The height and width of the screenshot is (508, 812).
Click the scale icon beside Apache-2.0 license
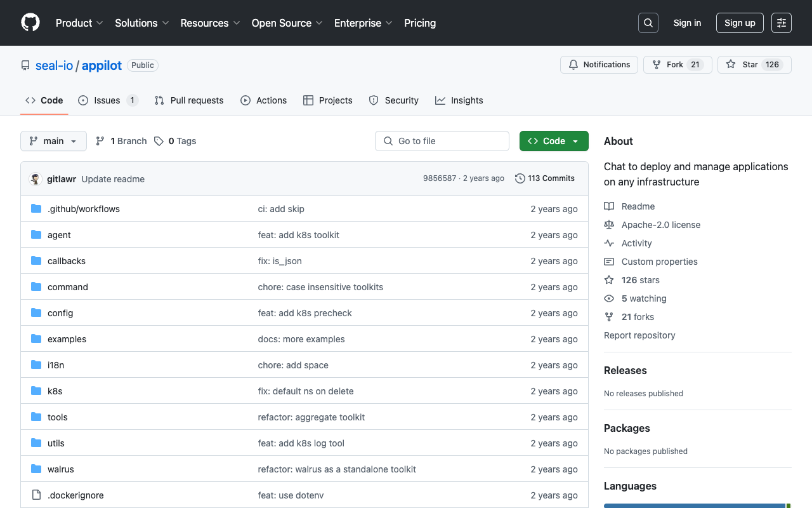pyautogui.click(x=609, y=225)
